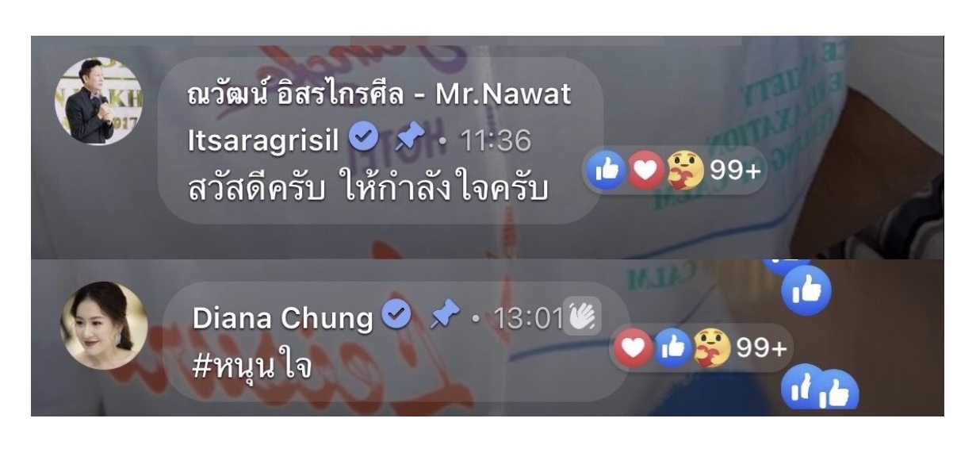Click the verified badge beside Itsaragrisil
The image size is (980, 449).
pyautogui.click(x=364, y=140)
